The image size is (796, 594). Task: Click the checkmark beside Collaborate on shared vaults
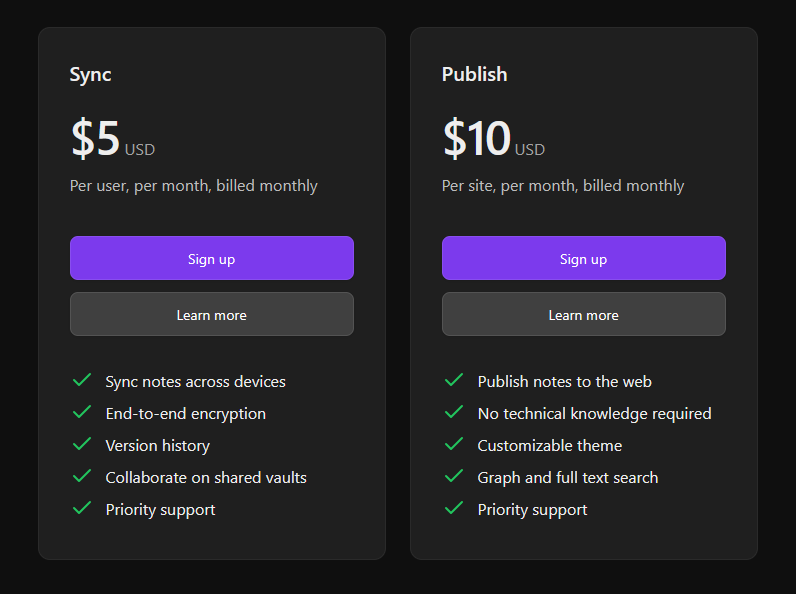[82, 476]
